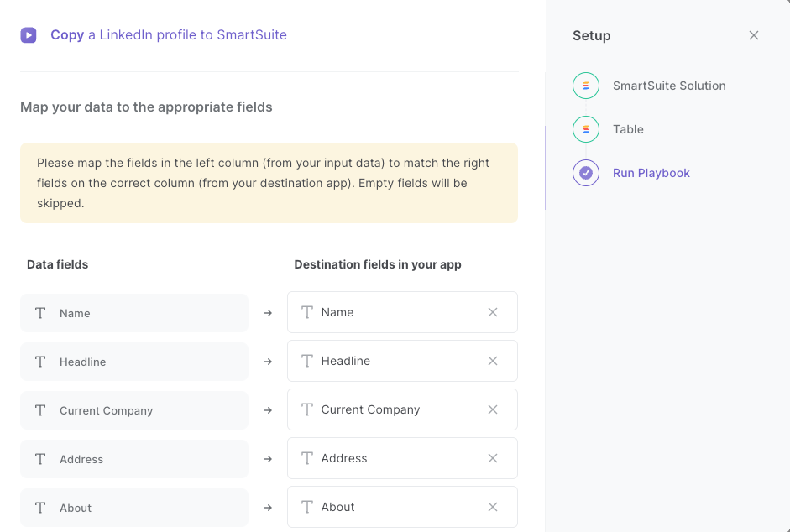The width and height of the screenshot is (790, 532).
Task: Switch to the Table setup step
Action: click(628, 129)
